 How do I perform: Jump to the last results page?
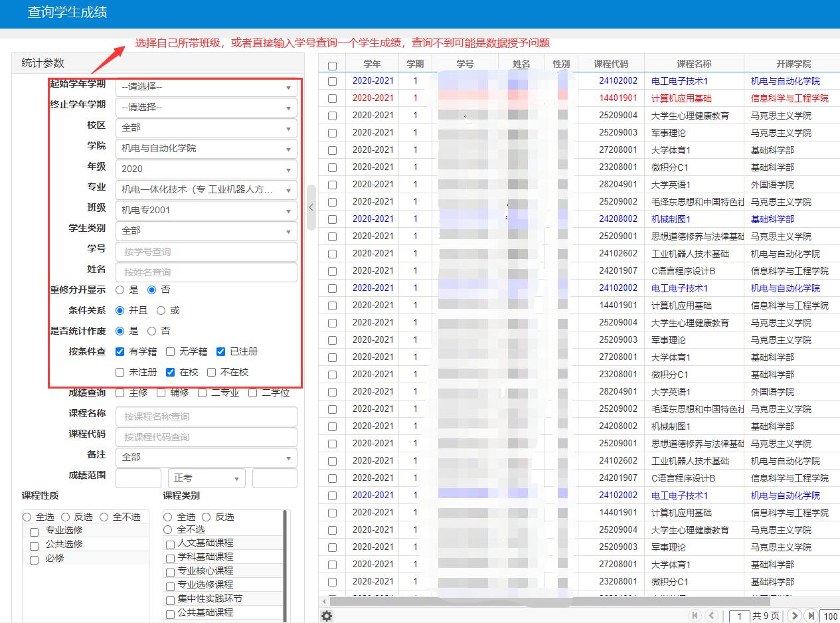(x=810, y=616)
